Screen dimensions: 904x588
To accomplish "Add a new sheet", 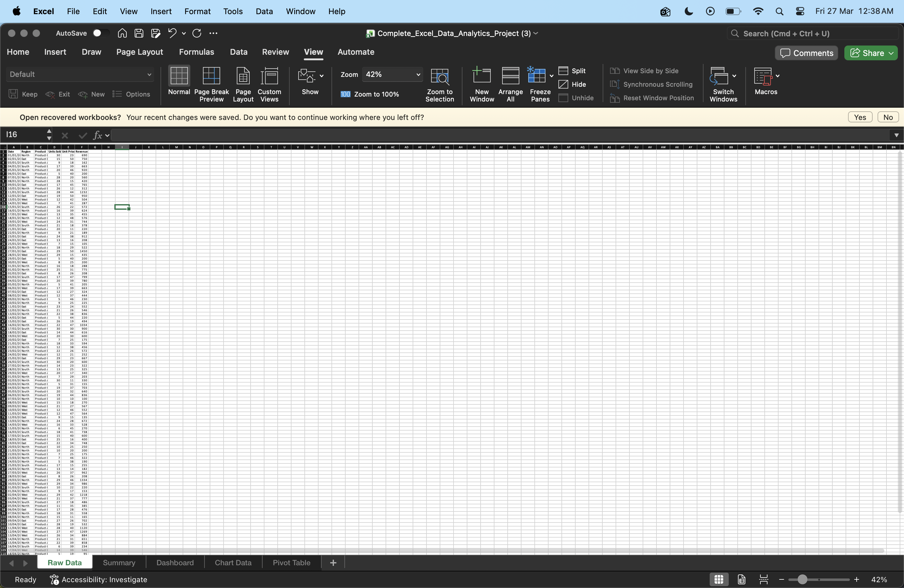I will [x=333, y=562].
